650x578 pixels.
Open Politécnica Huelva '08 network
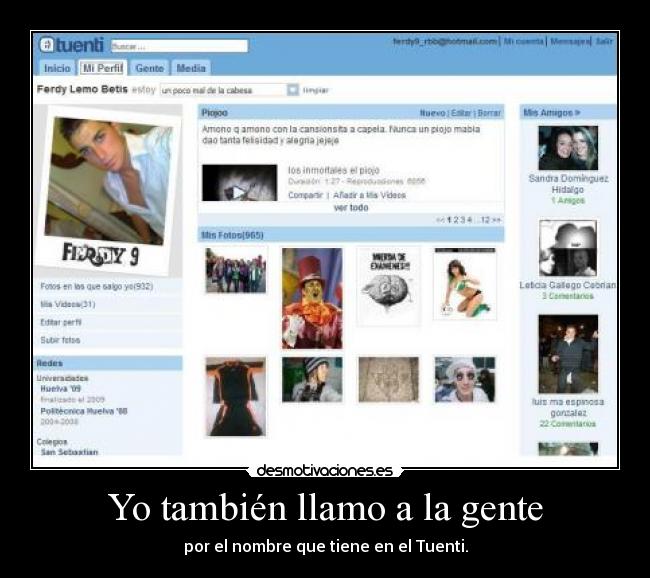point(84,411)
